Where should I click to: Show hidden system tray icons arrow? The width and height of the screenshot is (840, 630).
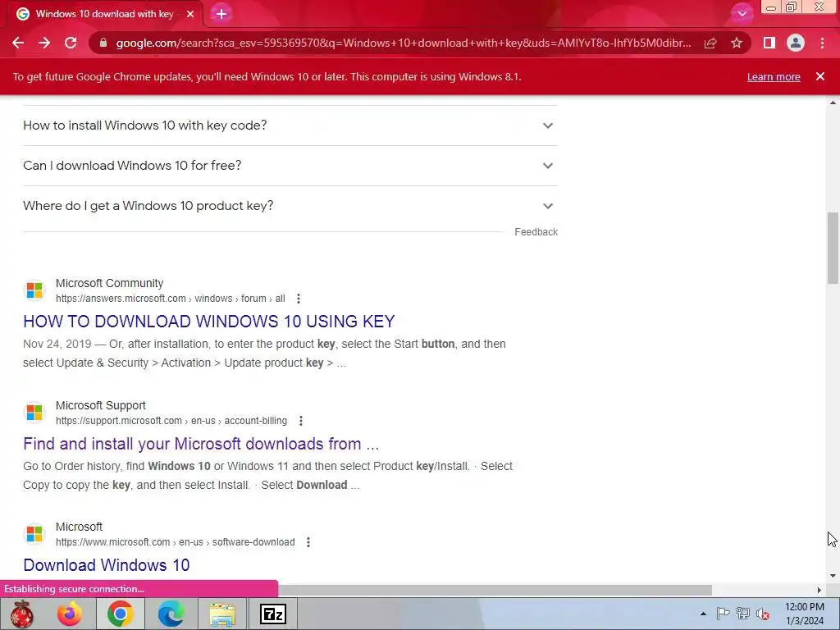point(703,614)
